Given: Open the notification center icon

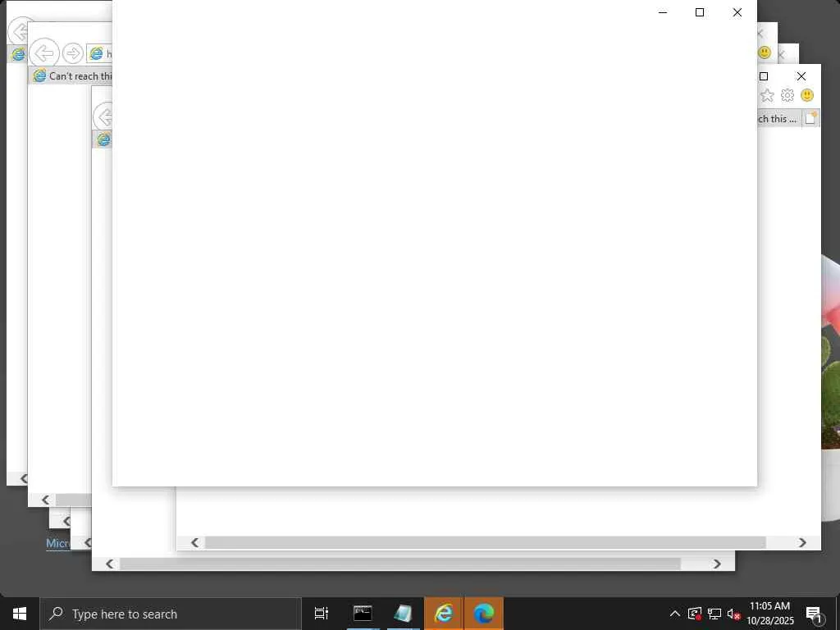Looking at the screenshot, I should (x=814, y=614).
